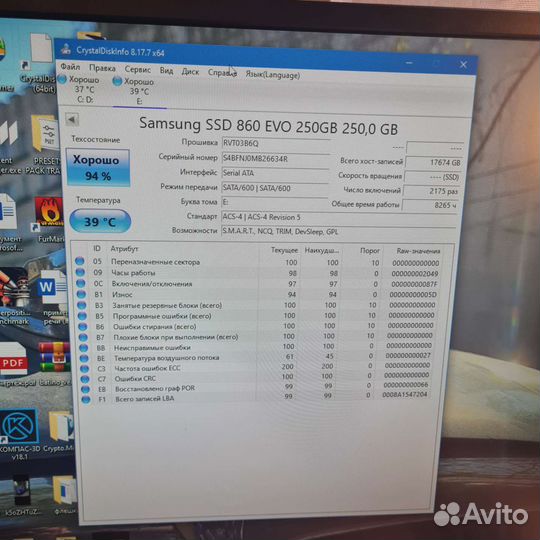
Task: Click the CrystalDiskInfo title bar app icon
Action: pyautogui.click(x=66, y=49)
